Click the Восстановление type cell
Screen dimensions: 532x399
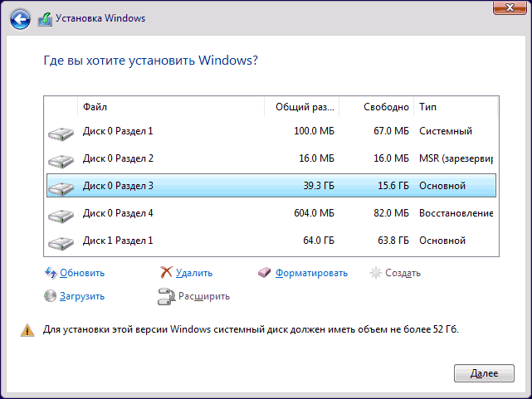click(456, 213)
